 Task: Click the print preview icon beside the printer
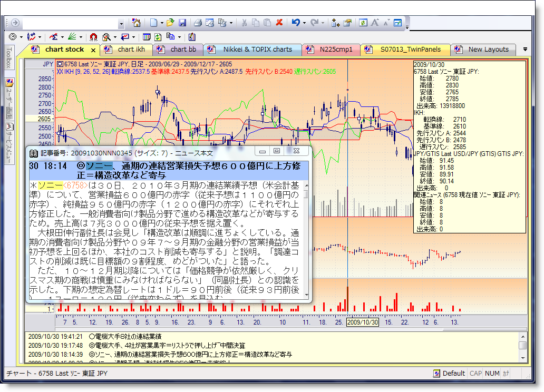click(210, 23)
